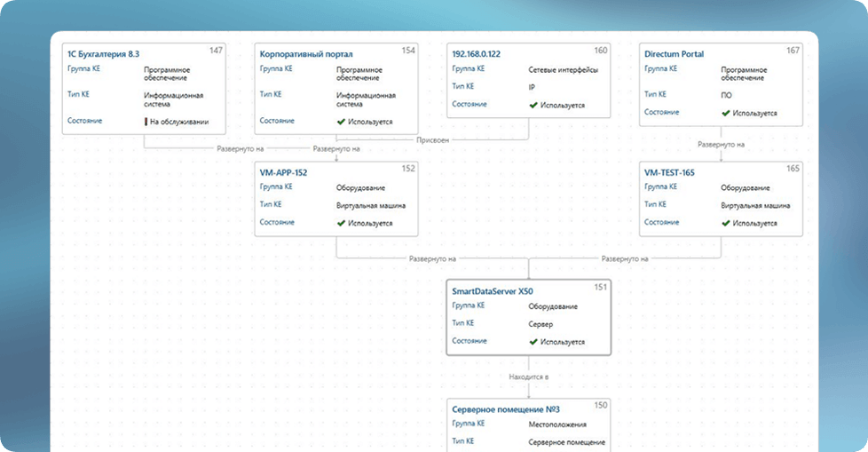Click ID number 160 on the 192.168.0.122 card

coord(601,51)
